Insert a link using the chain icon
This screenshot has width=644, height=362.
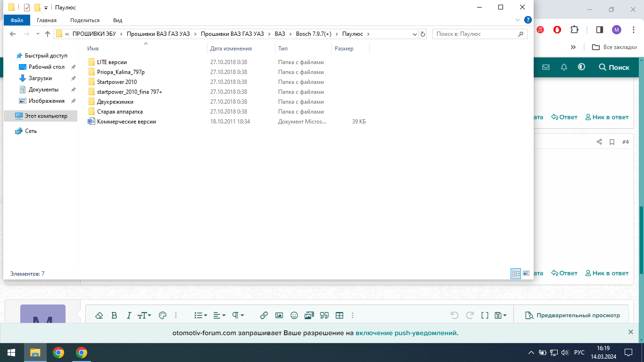tap(264, 315)
